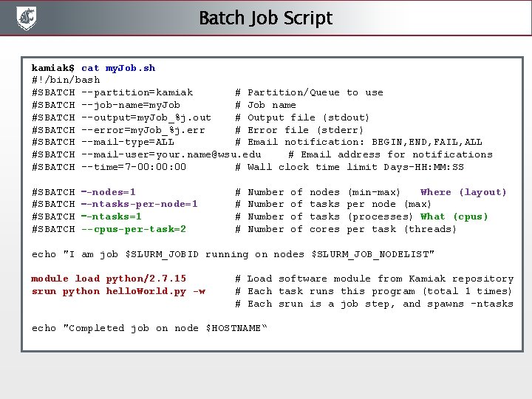Click the "$HOSTNAME" variable text

(233, 328)
